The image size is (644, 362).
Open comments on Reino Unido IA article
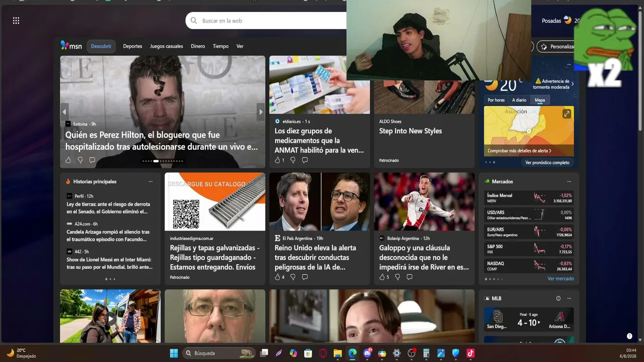pos(305,277)
